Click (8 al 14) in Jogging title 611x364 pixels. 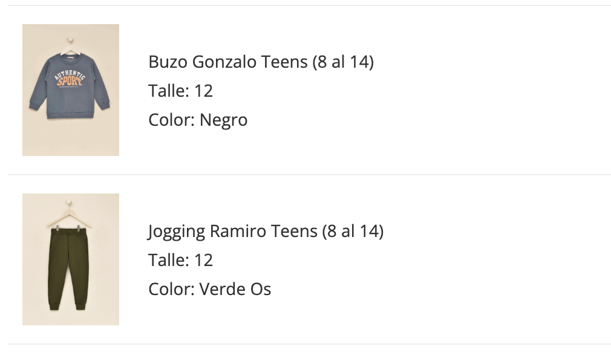pyautogui.click(x=353, y=231)
